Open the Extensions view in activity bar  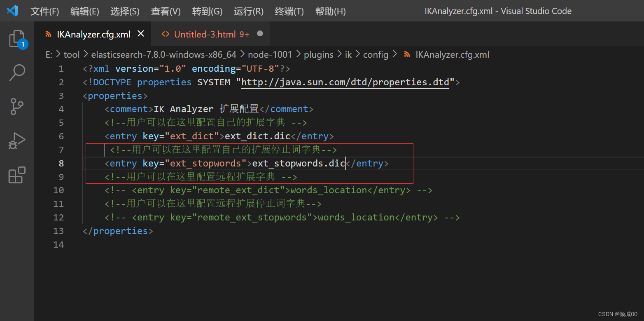pyautogui.click(x=17, y=175)
